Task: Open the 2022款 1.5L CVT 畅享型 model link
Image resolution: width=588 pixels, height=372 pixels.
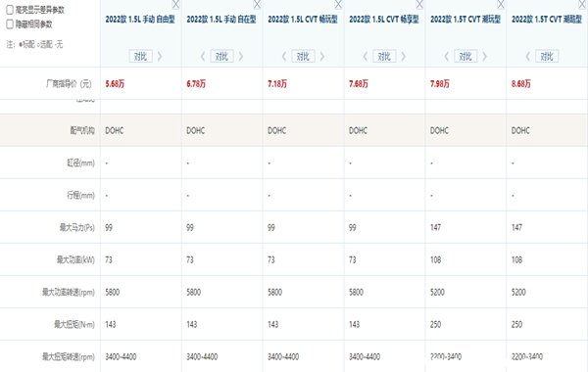Action: point(384,20)
